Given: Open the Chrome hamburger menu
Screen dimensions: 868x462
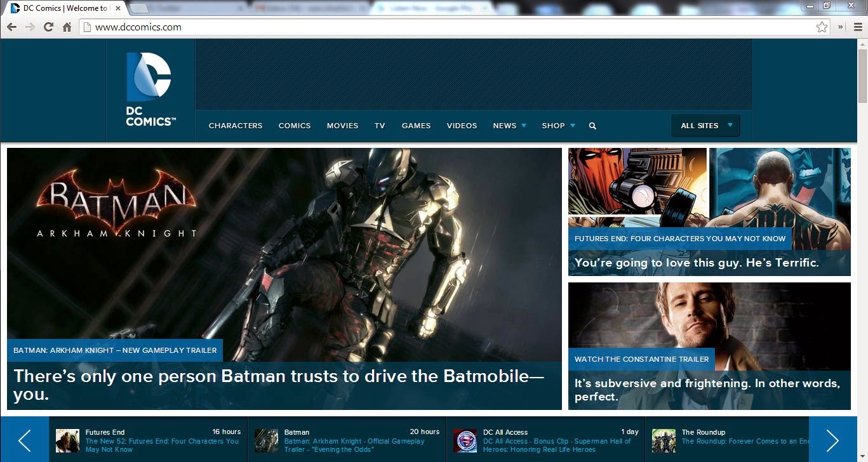Looking at the screenshot, I should click(x=858, y=27).
